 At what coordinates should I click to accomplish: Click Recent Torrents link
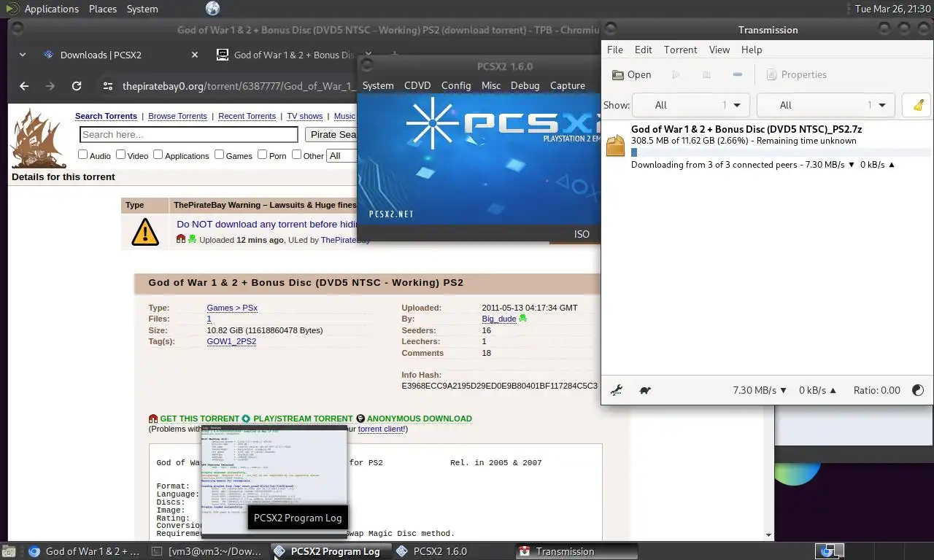(x=247, y=116)
